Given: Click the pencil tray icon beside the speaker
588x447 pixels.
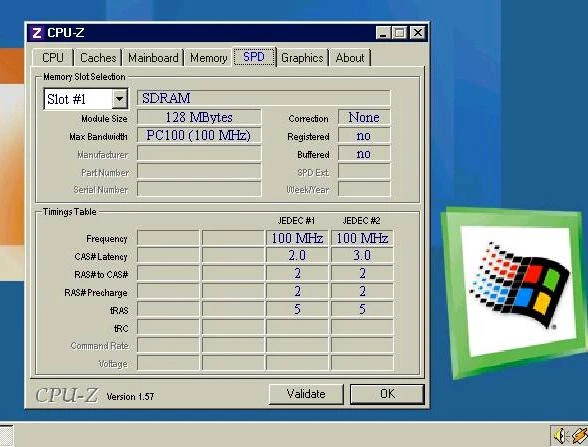Looking at the screenshot, I should 579,436.
